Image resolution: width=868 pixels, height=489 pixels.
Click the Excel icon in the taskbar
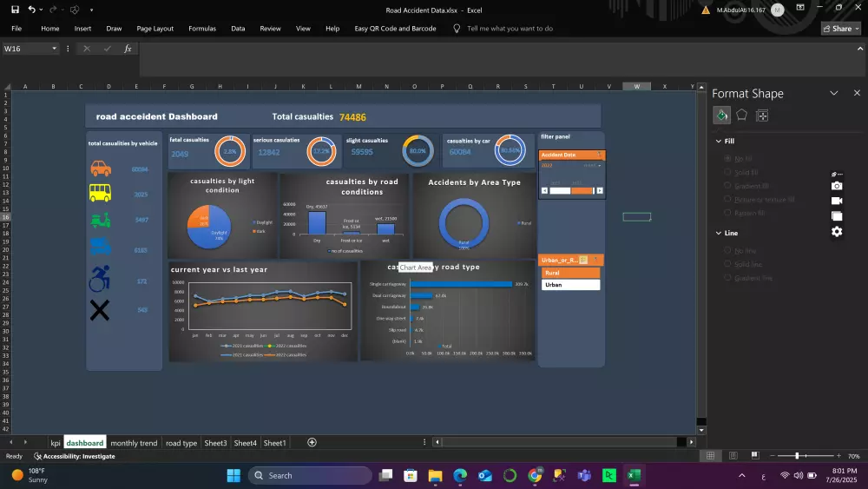pos(634,475)
